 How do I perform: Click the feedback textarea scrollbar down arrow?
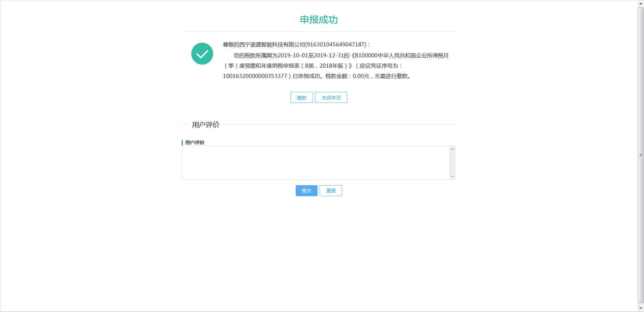[x=452, y=177]
